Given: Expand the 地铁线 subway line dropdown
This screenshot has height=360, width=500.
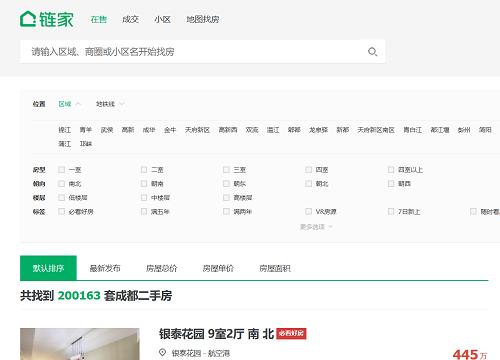Looking at the screenshot, I should click(x=110, y=104).
